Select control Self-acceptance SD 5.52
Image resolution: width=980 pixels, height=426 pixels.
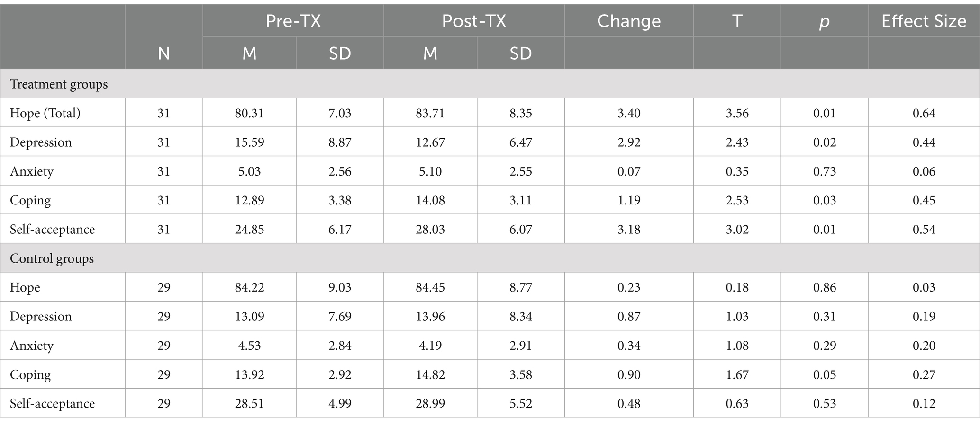point(520,404)
